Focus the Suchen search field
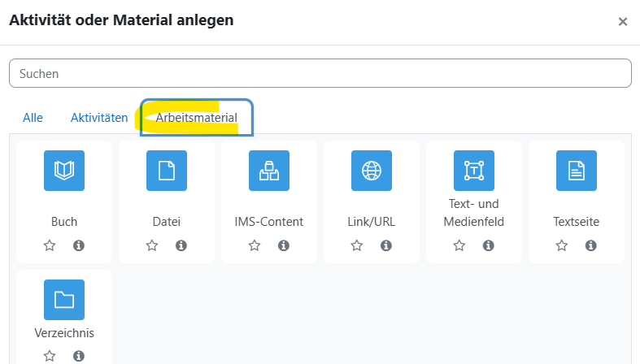 pos(320,73)
